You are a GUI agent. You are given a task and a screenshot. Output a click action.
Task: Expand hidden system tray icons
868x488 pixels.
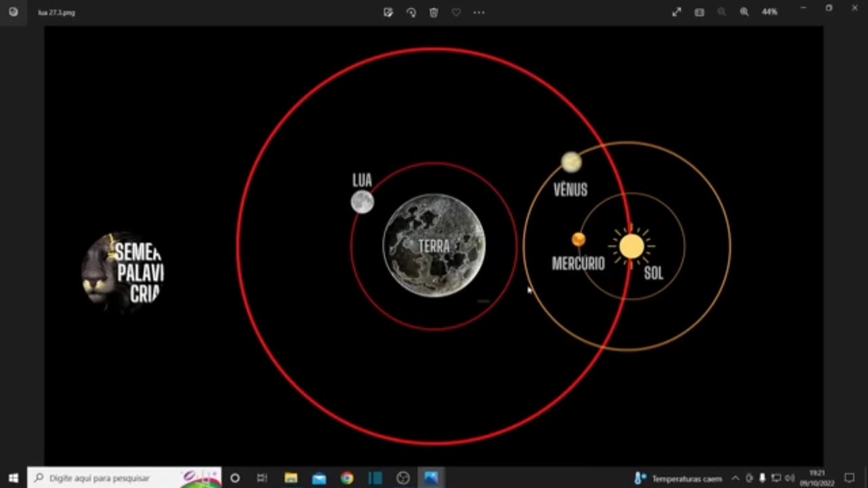735,479
